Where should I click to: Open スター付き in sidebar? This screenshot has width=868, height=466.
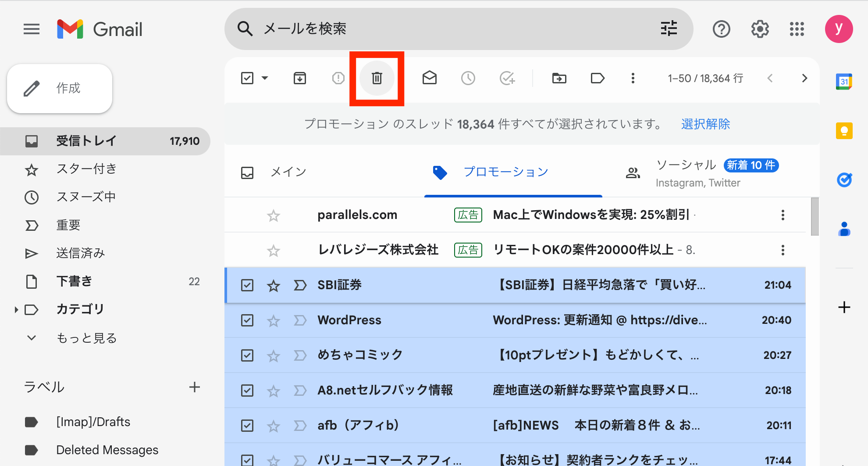pos(105,169)
